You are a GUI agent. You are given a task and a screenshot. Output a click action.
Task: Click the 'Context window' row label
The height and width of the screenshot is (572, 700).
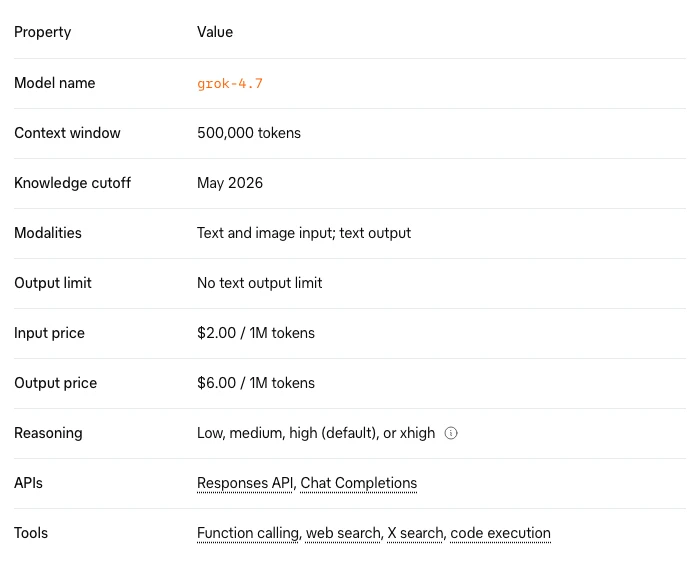pyautogui.click(x=67, y=133)
